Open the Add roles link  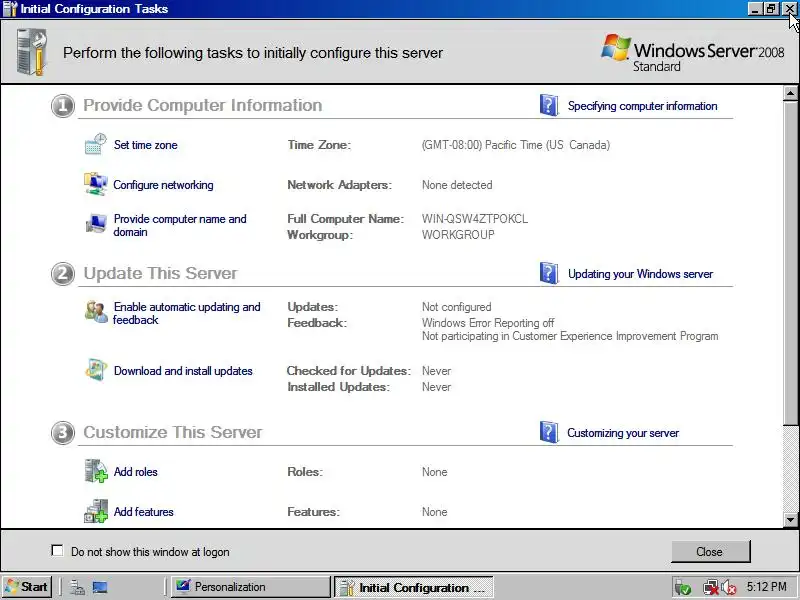point(136,472)
